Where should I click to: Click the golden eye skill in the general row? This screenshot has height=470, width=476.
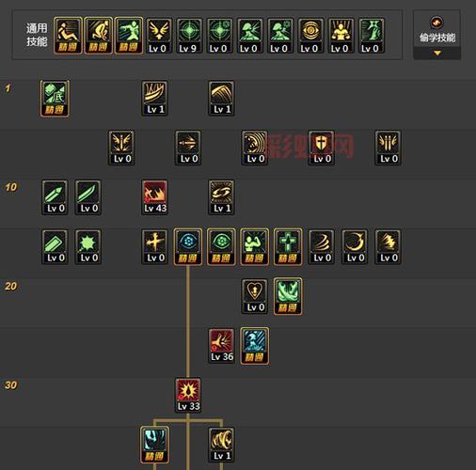(309, 36)
